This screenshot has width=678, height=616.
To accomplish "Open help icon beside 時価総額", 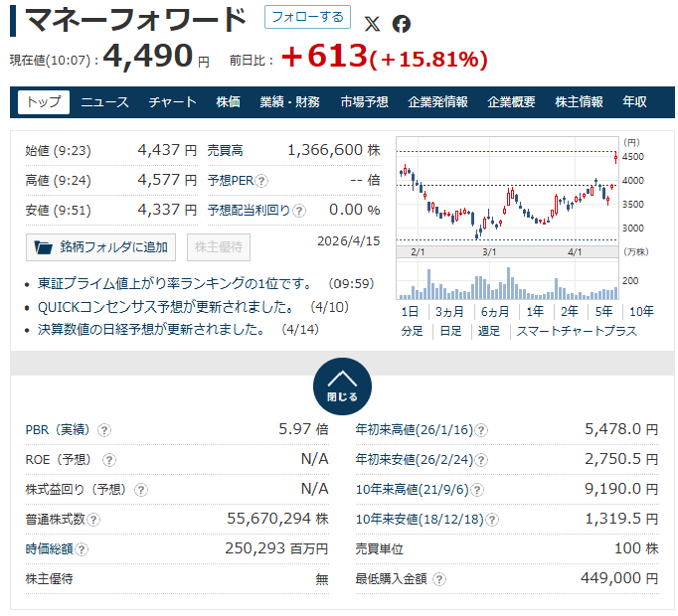I will click(x=82, y=549).
